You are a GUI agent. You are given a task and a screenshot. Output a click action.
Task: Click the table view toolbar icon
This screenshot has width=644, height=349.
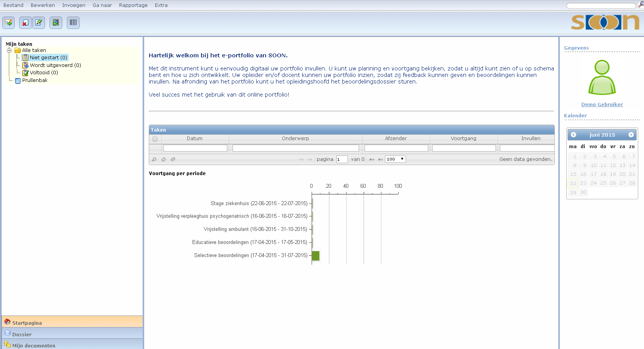73,23
